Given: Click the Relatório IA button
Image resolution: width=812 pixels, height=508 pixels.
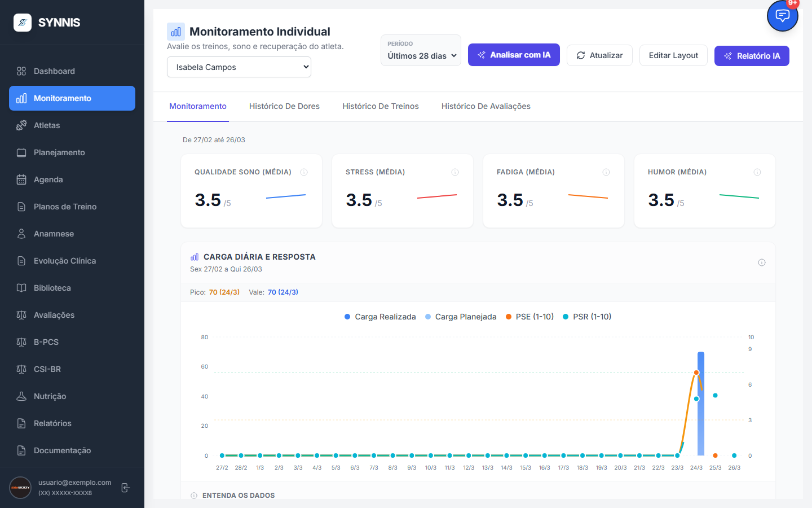Looking at the screenshot, I should point(752,56).
